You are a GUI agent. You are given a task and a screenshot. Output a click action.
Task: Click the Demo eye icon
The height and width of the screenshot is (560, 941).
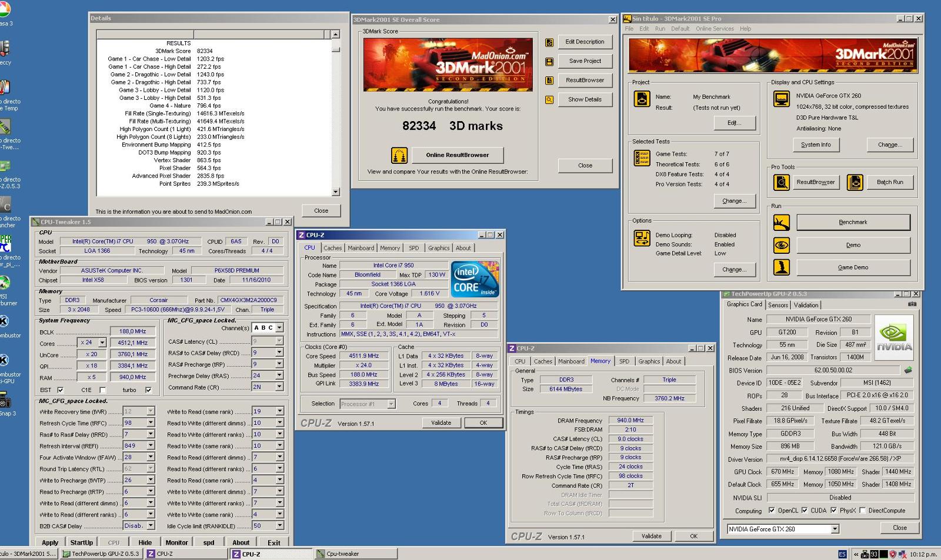782,245
